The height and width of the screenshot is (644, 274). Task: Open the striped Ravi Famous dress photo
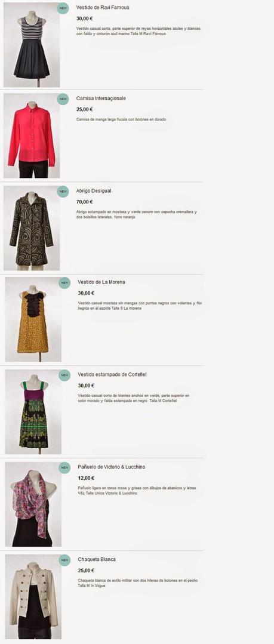coord(32,45)
